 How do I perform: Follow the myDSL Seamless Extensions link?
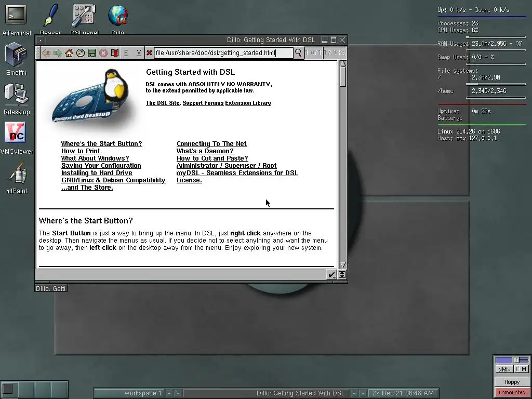point(237,173)
